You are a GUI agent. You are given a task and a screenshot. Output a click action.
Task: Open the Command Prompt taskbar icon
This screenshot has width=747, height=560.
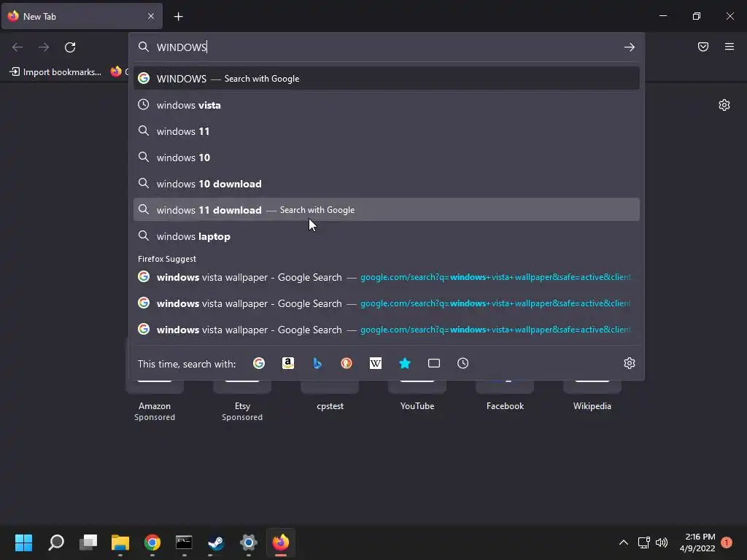[184, 542]
